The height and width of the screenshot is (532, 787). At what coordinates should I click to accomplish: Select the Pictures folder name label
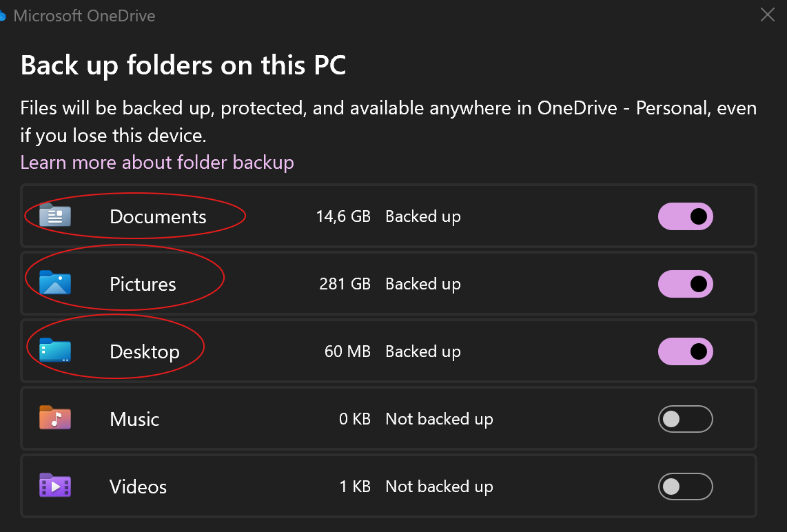coord(143,284)
